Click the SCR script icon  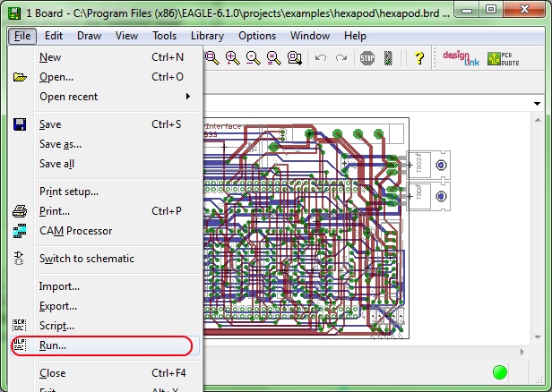[x=20, y=325]
